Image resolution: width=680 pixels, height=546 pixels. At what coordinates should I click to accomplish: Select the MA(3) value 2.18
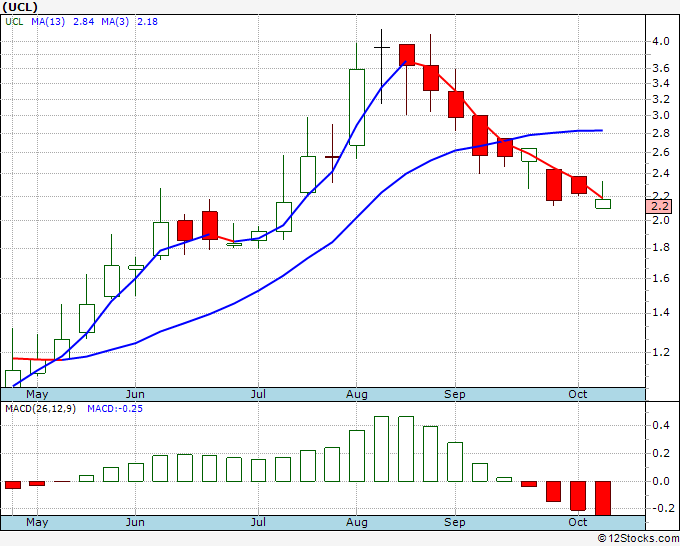pyautogui.click(x=147, y=22)
